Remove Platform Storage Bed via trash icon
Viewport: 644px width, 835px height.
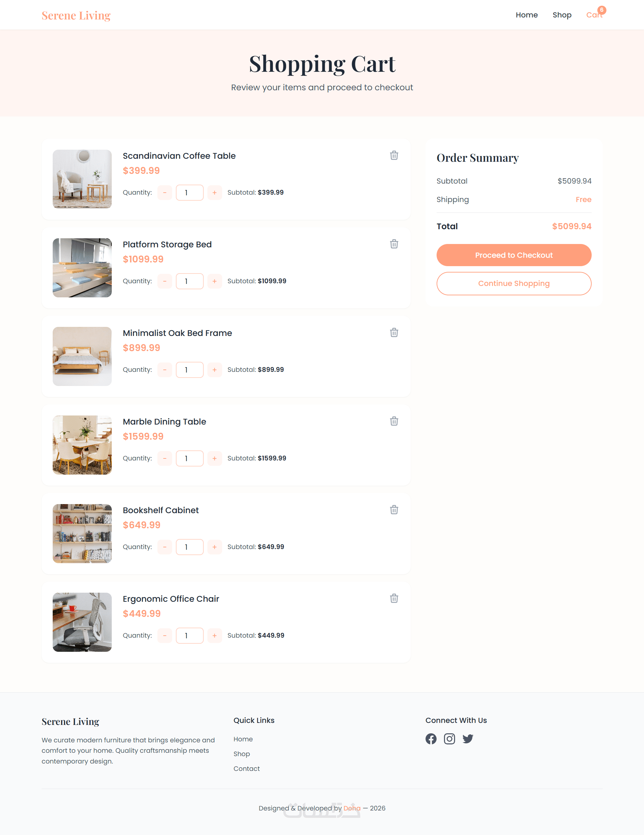(x=394, y=244)
